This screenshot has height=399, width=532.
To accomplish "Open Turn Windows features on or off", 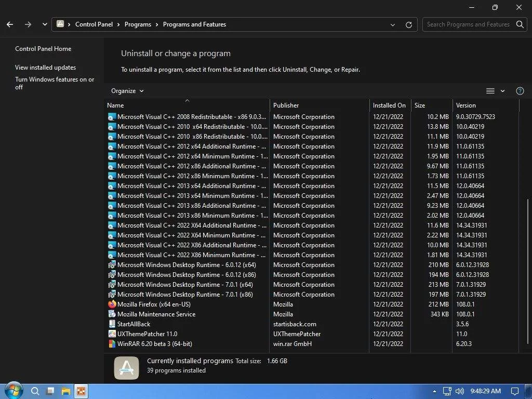I will [x=55, y=83].
